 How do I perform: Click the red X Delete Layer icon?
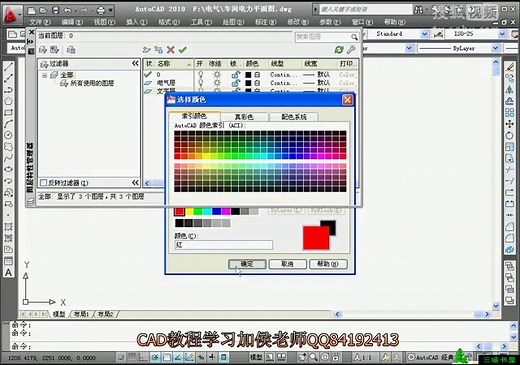click(171, 50)
